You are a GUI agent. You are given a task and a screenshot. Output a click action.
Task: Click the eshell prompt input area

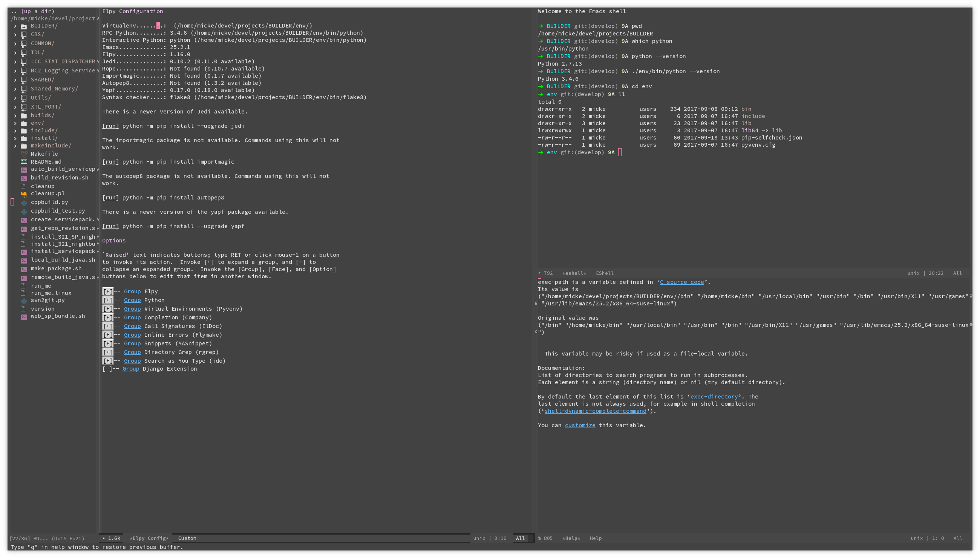click(x=620, y=152)
